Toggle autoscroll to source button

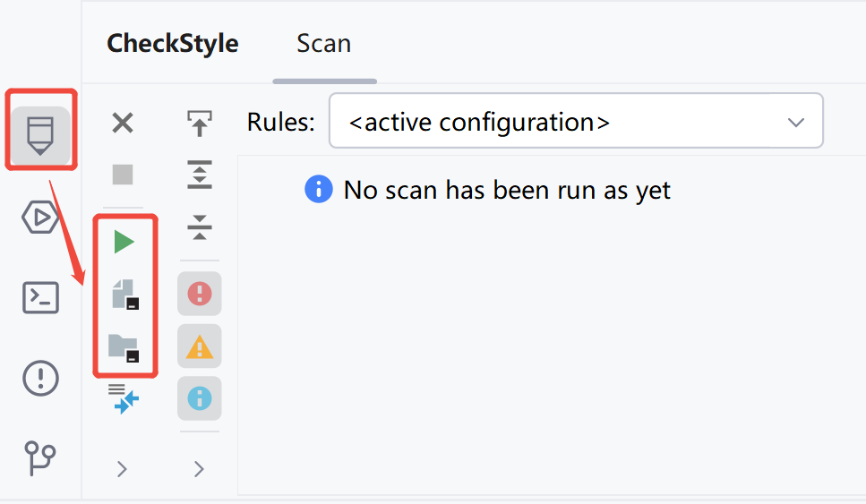[x=199, y=124]
